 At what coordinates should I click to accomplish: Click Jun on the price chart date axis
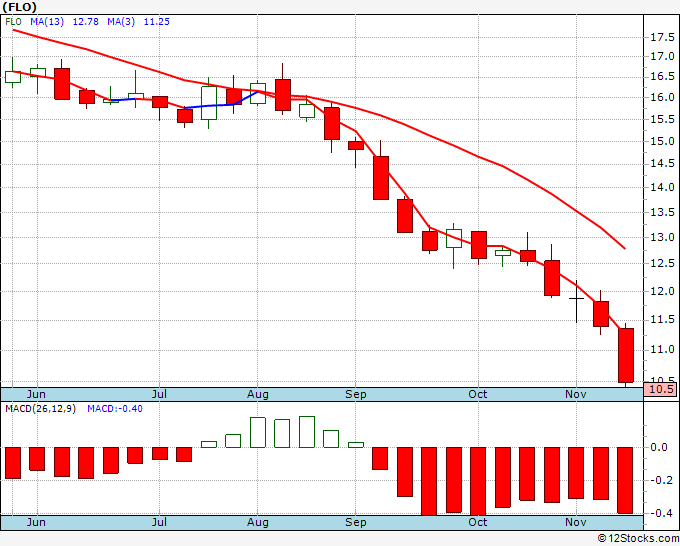(36, 394)
